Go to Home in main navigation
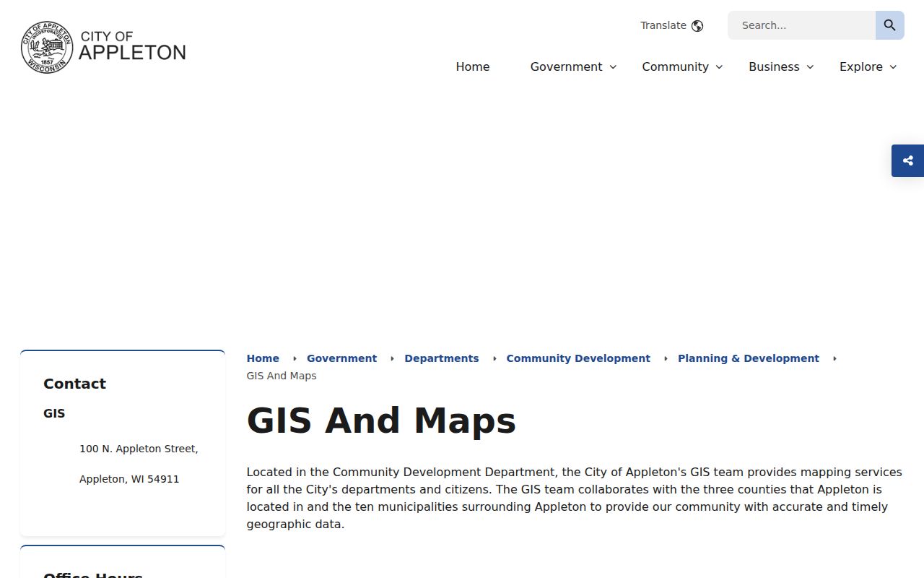 (x=473, y=66)
